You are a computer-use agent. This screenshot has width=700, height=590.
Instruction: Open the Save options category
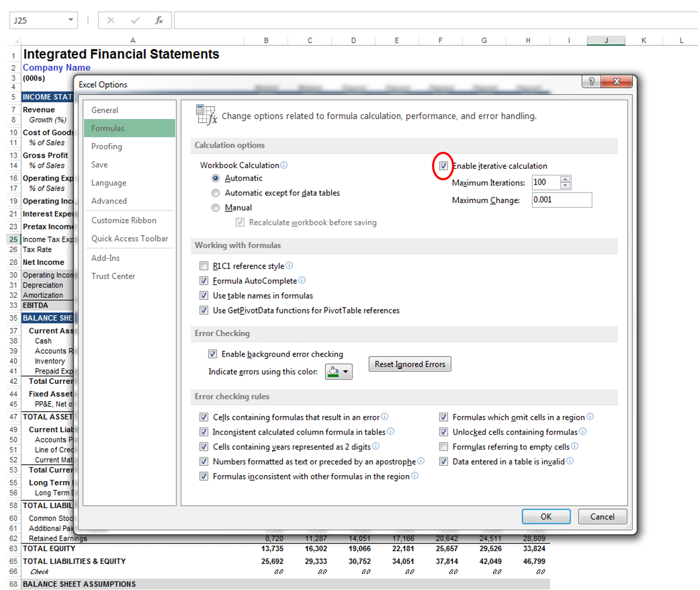(x=130, y=164)
